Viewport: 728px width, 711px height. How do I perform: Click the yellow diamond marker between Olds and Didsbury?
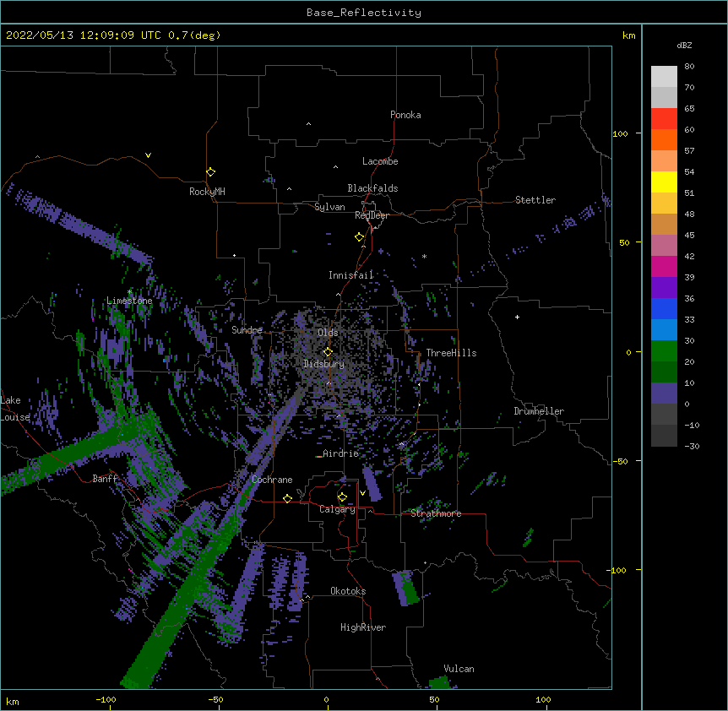pos(328,351)
